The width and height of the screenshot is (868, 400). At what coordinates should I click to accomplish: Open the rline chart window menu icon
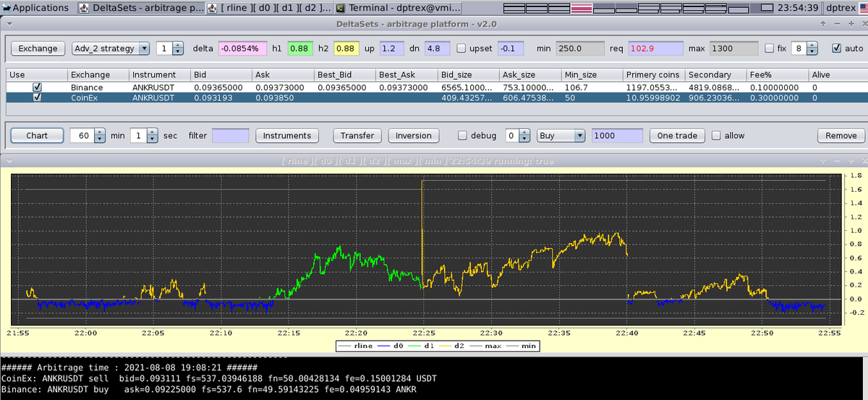9,161
